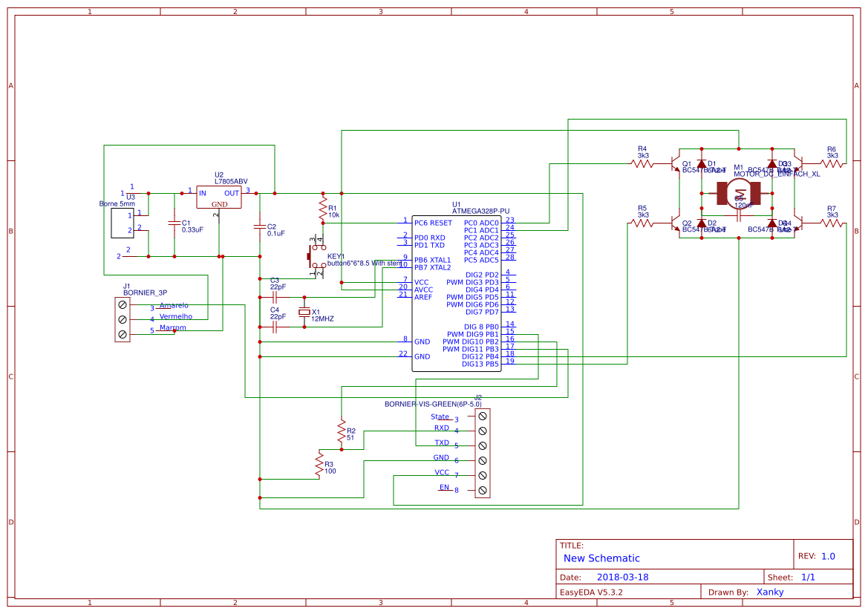Click the EN net label on pin 8
The height and width of the screenshot is (614, 868).
(x=444, y=488)
